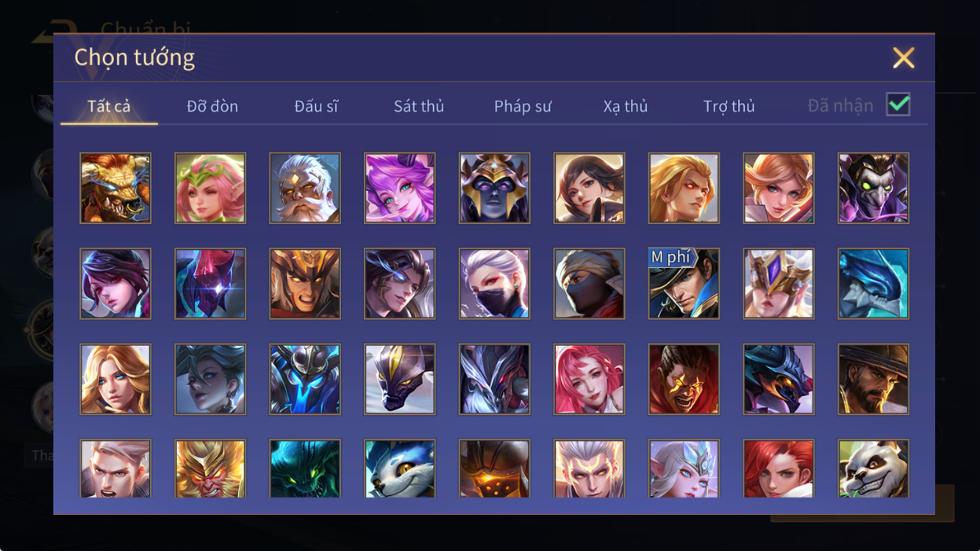
Task: Pick the blue shark creature hero
Action: pos(873,284)
